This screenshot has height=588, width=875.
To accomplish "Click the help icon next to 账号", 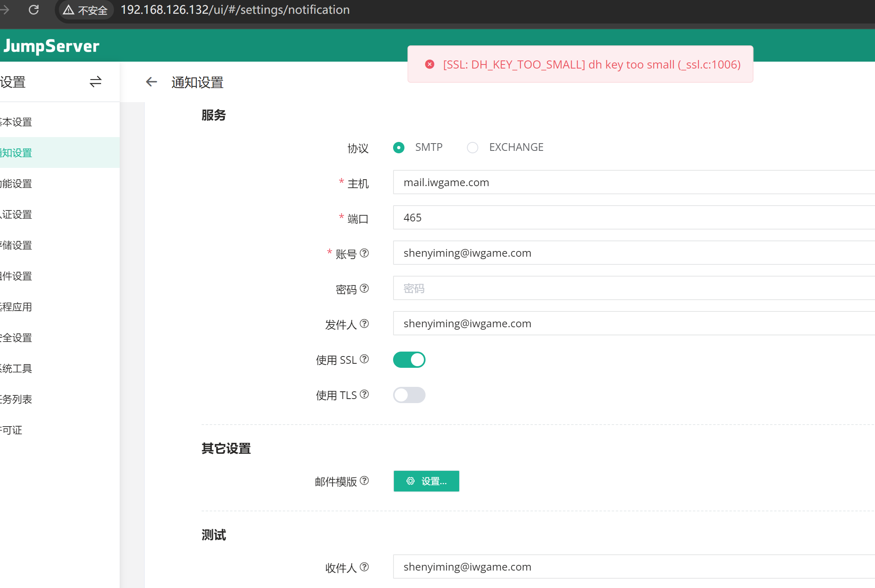I will [x=364, y=253].
